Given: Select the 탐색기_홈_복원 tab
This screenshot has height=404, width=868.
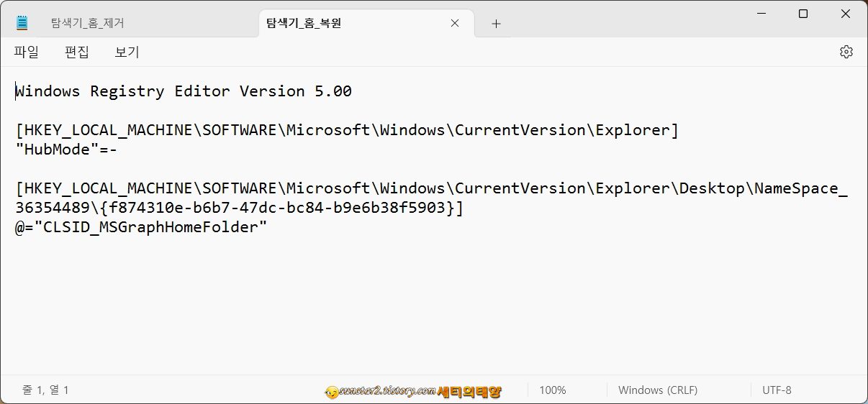Looking at the screenshot, I should pos(303,23).
